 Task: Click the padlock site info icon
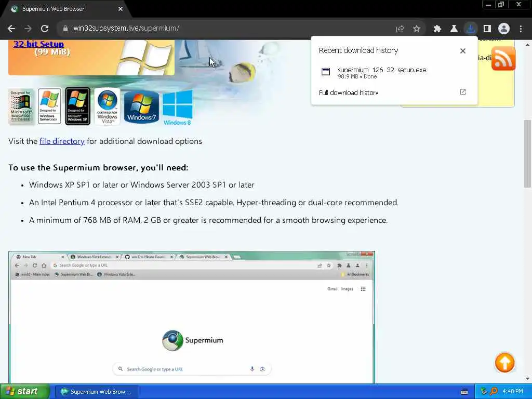pyautogui.click(x=65, y=29)
